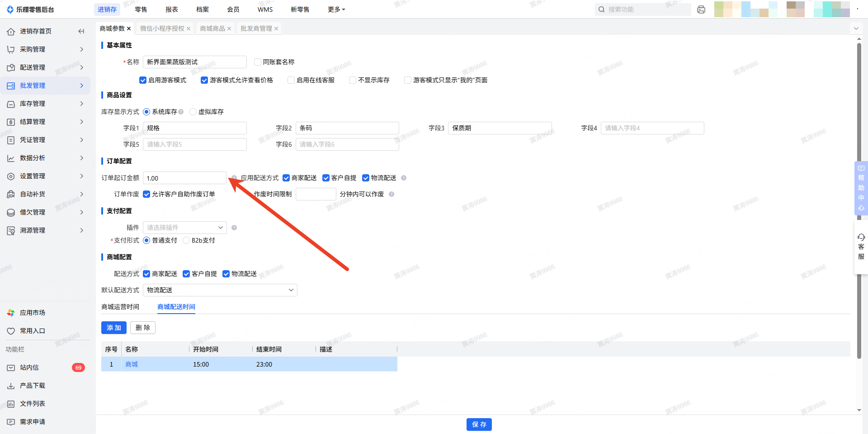Expand the 结算管理 chevron

(x=82, y=122)
